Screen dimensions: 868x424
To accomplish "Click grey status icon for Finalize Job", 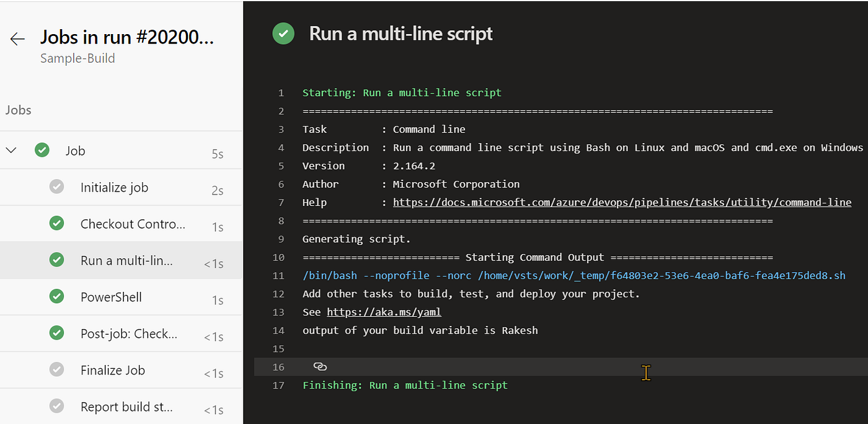I will (x=56, y=369).
